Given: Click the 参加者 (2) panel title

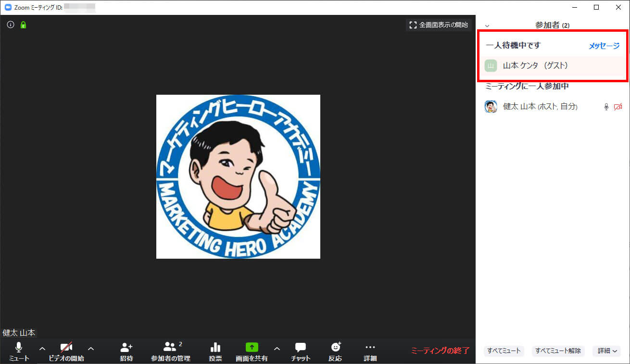Looking at the screenshot, I should pyautogui.click(x=552, y=25).
